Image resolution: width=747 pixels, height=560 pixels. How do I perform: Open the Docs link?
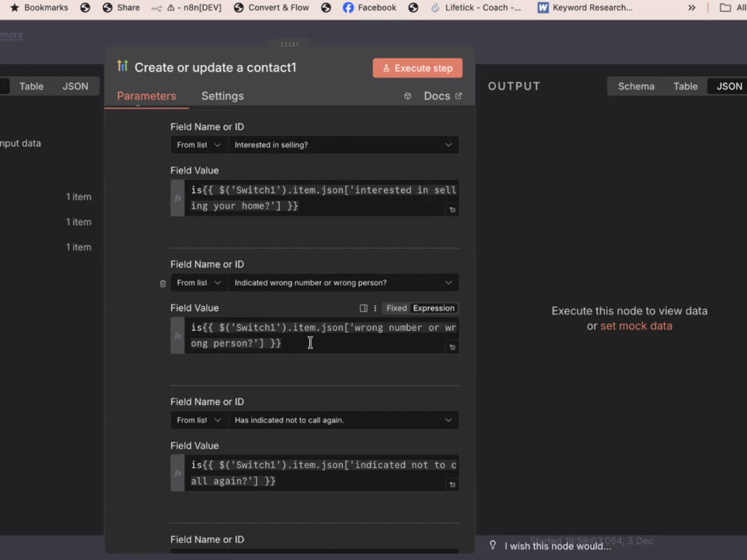[442, 96]
